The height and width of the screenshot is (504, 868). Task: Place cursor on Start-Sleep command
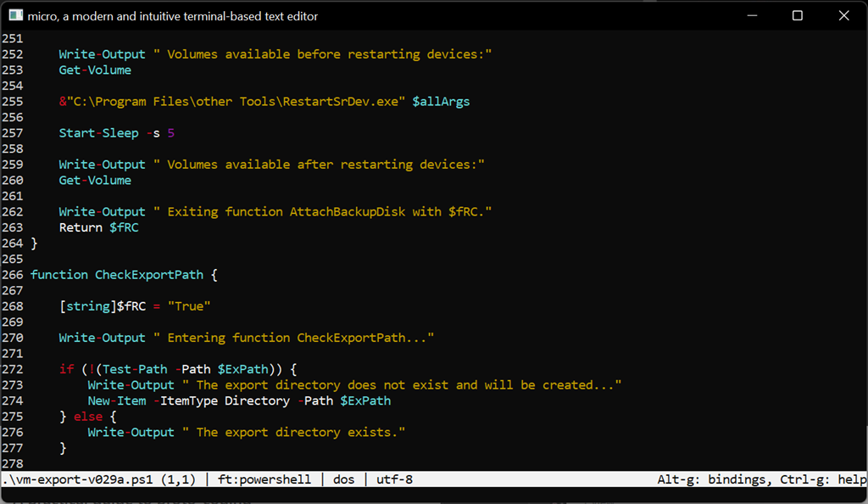tap(98, 133)
